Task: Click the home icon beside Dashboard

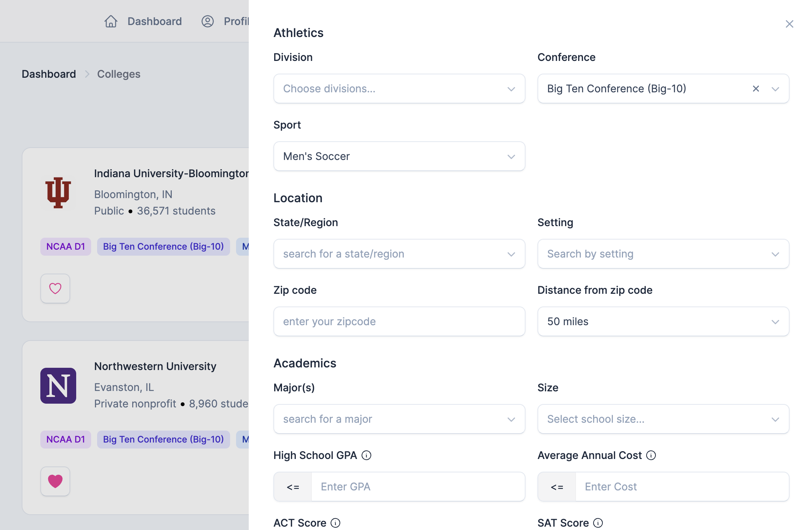Action: (x=111, y=21)
